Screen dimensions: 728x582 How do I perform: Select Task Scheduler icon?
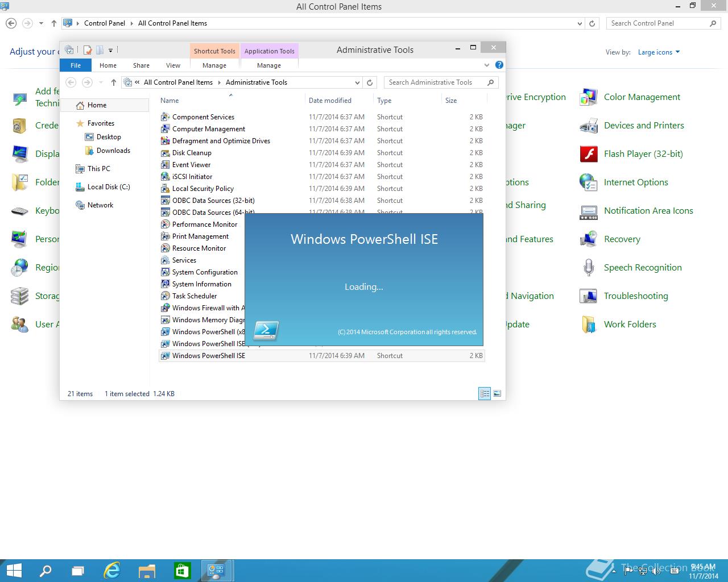click(x=166, y=296)
